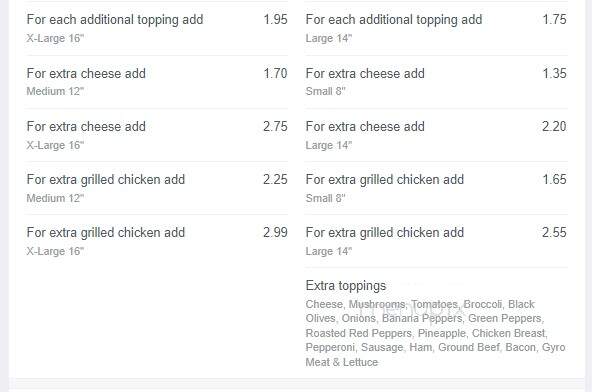The image size is (592, 392).
Task: Choose X-Large 16" extra cheese add
Action: (x=157, y=135)
